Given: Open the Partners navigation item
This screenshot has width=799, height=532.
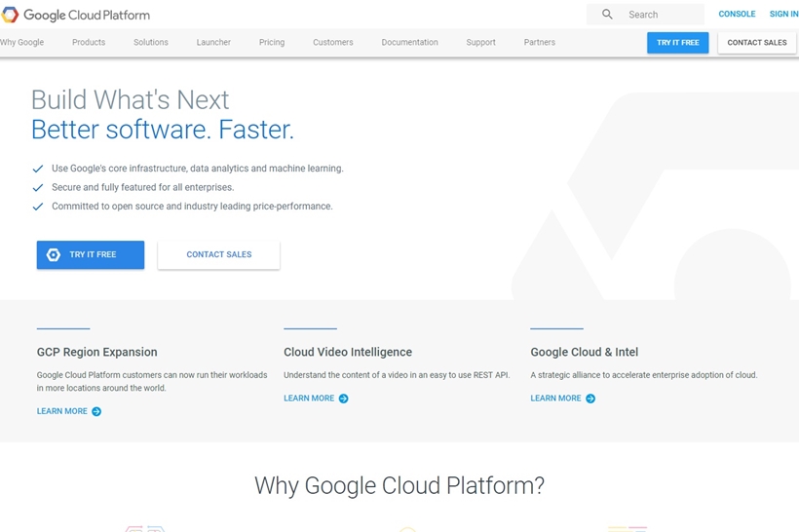Looking at the screenshot, I should (x=539, y=43).
